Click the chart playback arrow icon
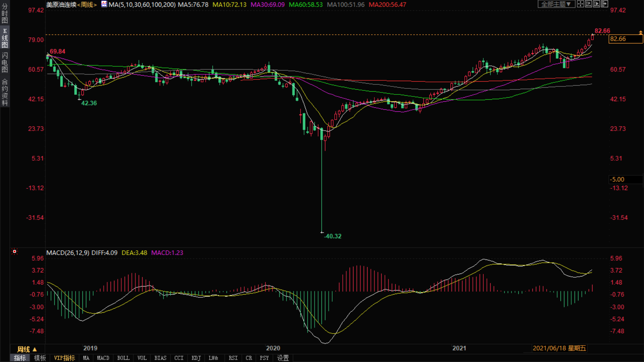 597,4
